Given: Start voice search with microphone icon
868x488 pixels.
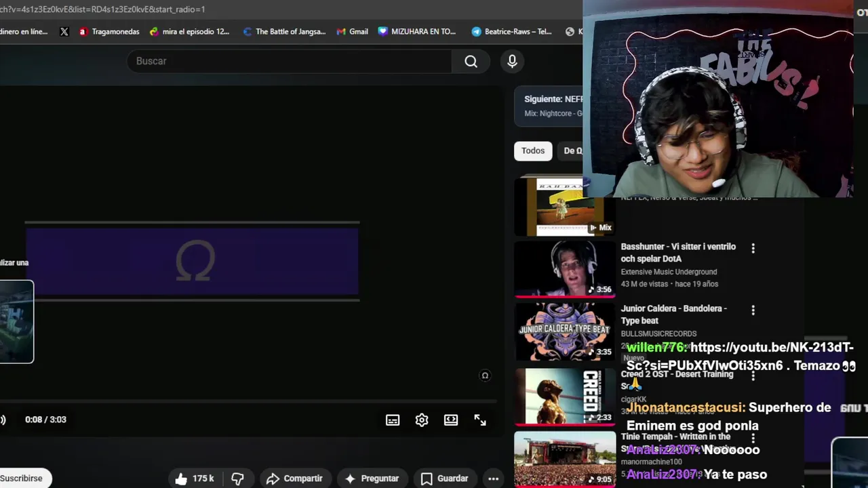Looking at the screenshot, I should pos(512,61).
